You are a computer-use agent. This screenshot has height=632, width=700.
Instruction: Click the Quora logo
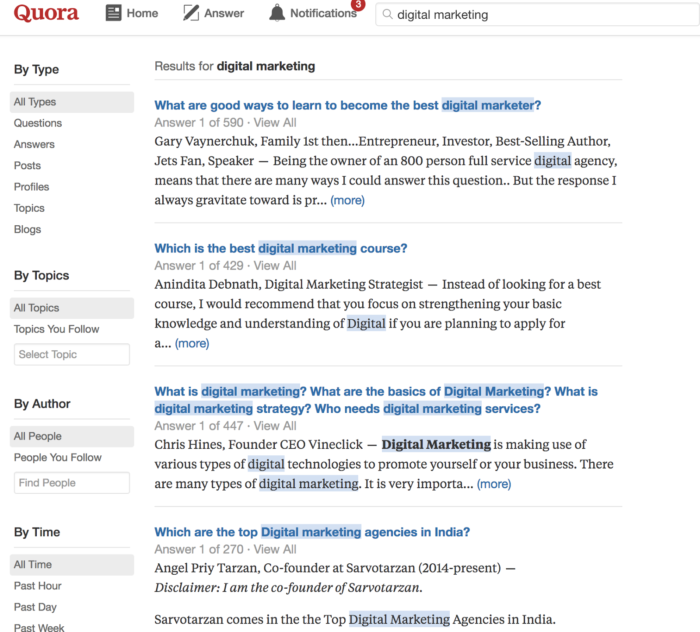coord(46,13)
